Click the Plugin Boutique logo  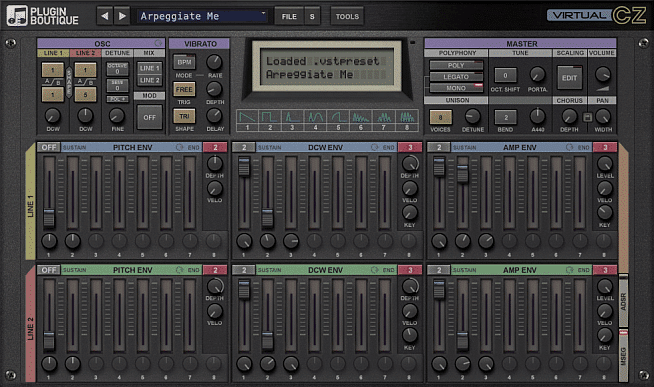point(43,16)
